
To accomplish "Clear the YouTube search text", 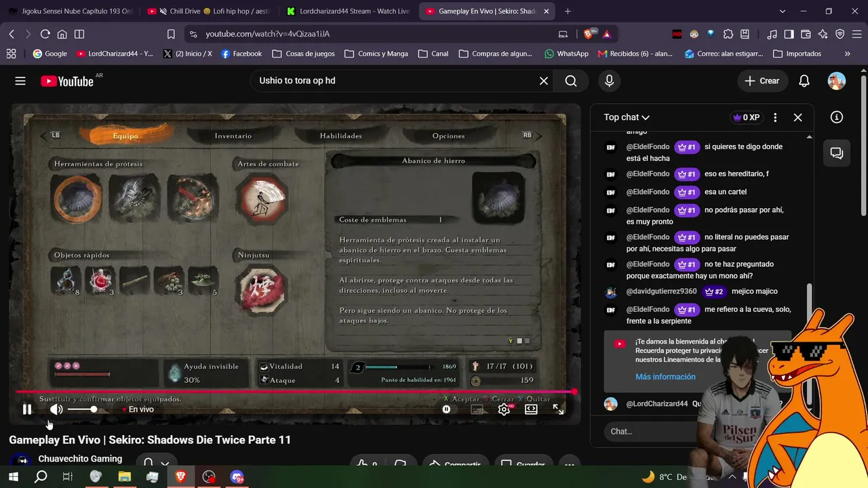I will point(543,81).
